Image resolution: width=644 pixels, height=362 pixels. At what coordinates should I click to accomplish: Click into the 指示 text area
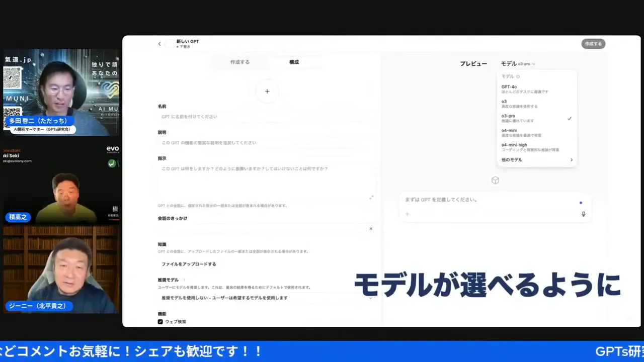[x=267, y=183]
